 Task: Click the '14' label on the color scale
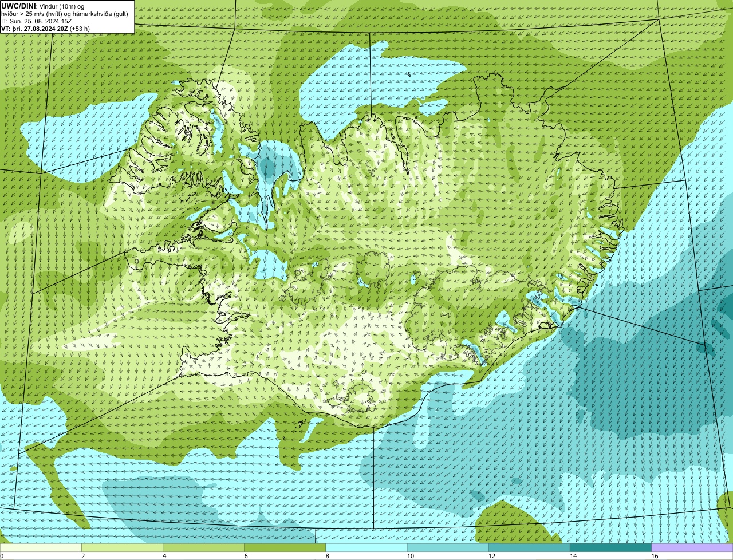tap(573, 556)
